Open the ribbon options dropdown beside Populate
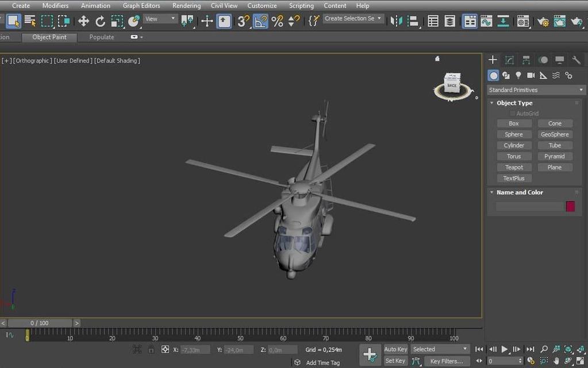The image size is (588, 368). 136,37
